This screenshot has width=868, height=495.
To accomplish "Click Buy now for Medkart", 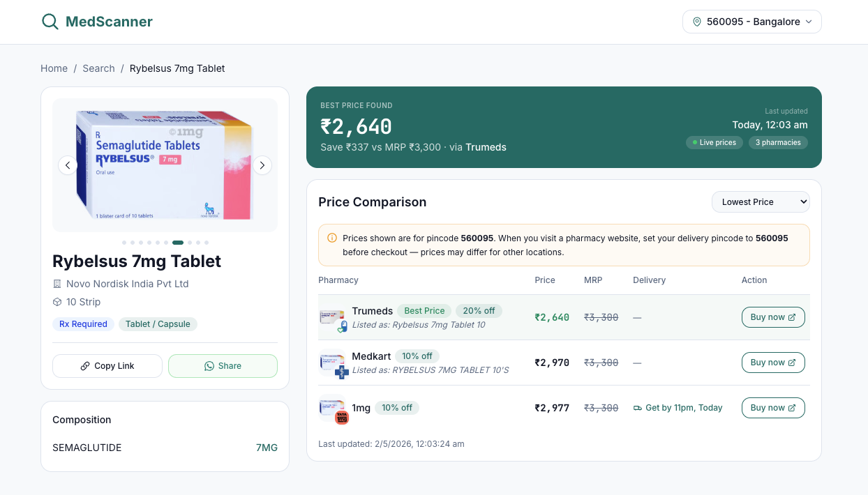I will pos(773,363).
